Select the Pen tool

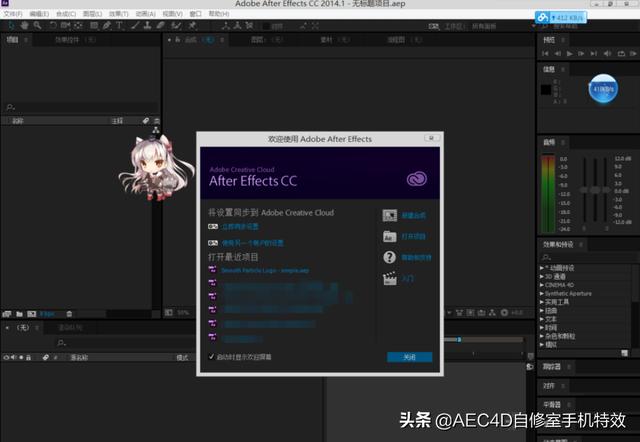[x=107, y=26]
